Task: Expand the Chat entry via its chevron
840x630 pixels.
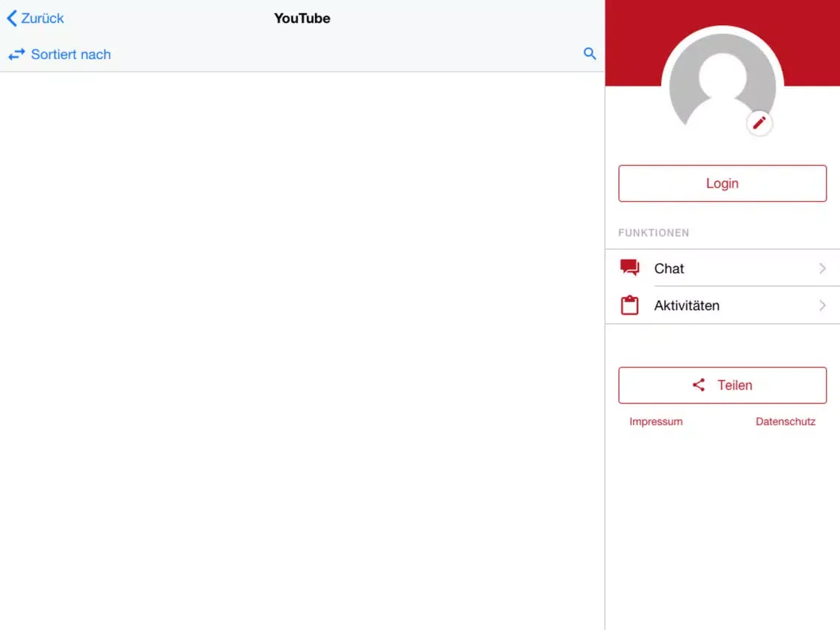Action: click(x=822, y=268)
